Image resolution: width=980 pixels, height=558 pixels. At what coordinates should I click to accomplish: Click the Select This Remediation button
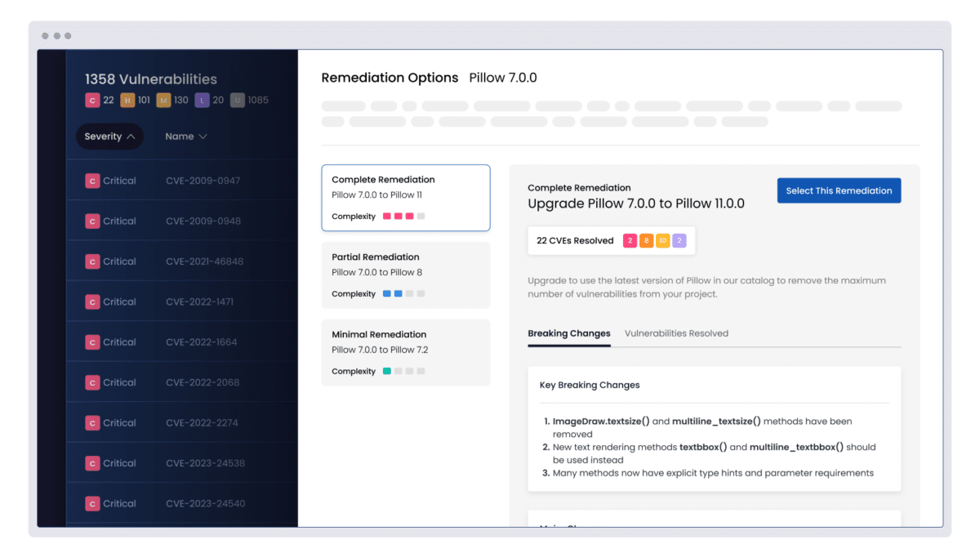click(839, 190)
